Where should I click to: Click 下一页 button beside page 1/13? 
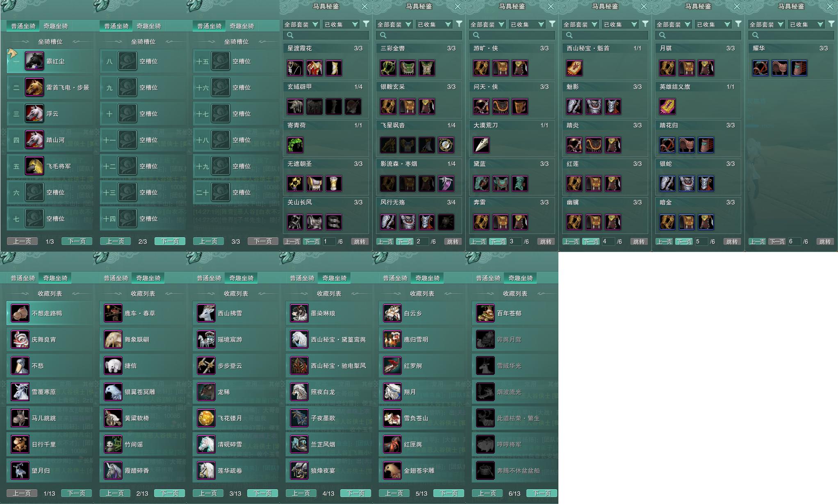76,493
